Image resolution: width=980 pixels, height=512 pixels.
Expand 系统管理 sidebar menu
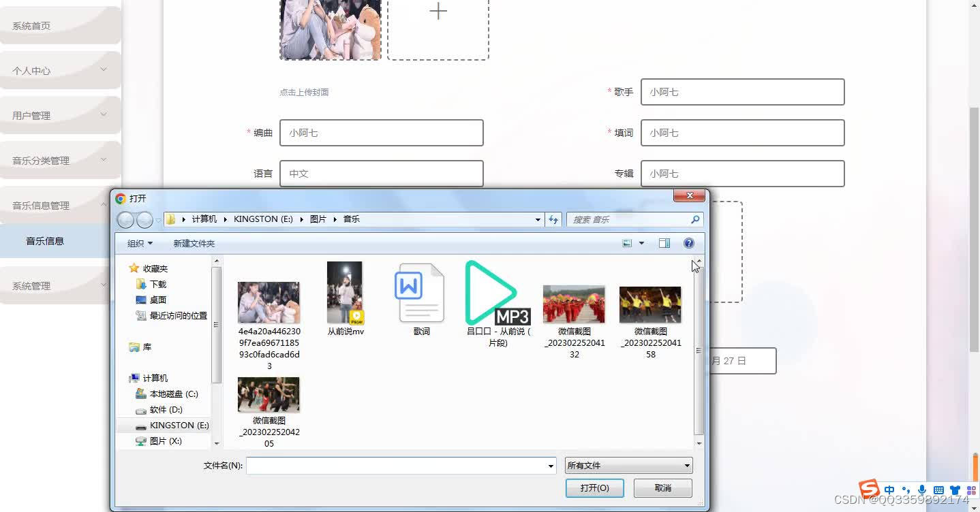coord(55,286)
